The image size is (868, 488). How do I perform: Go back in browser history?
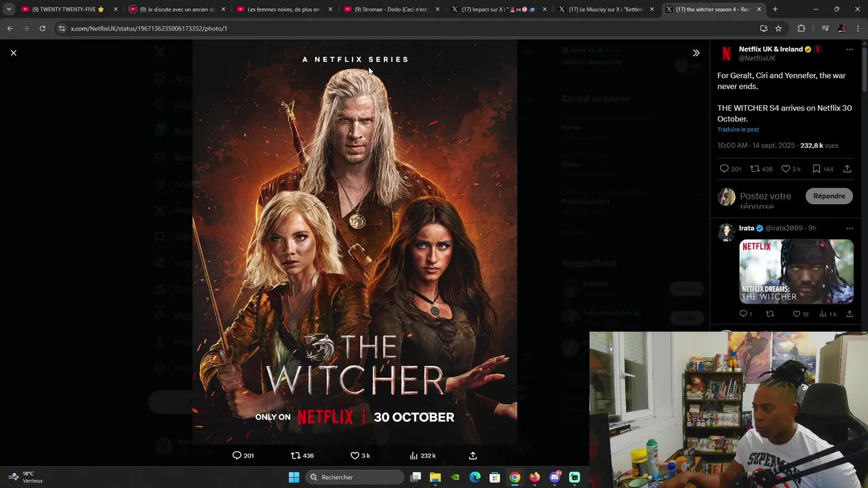click(x=9, y=28)
